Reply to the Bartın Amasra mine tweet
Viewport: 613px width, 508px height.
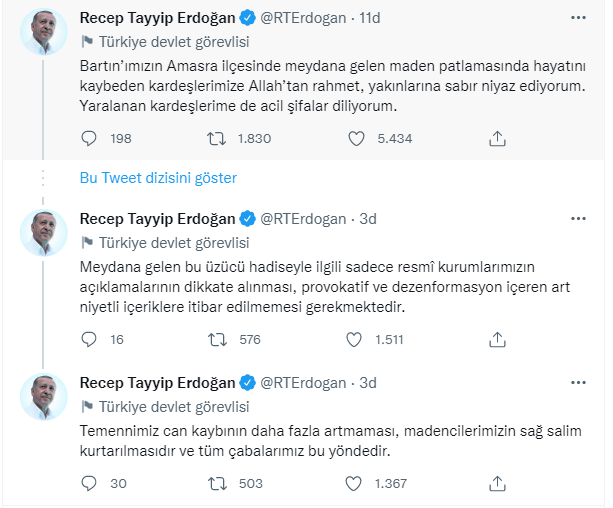(x=89, y=138)
